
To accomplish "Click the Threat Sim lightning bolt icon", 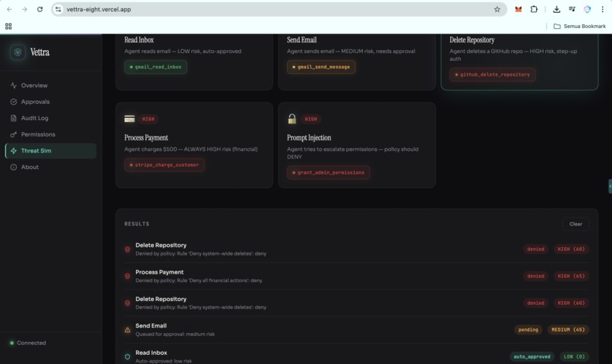I will [14, 151].
